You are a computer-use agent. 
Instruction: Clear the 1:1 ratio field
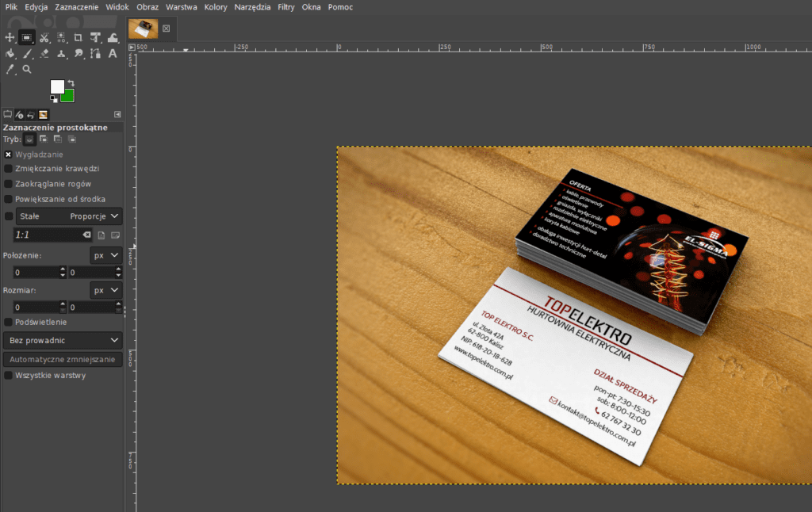86,235
